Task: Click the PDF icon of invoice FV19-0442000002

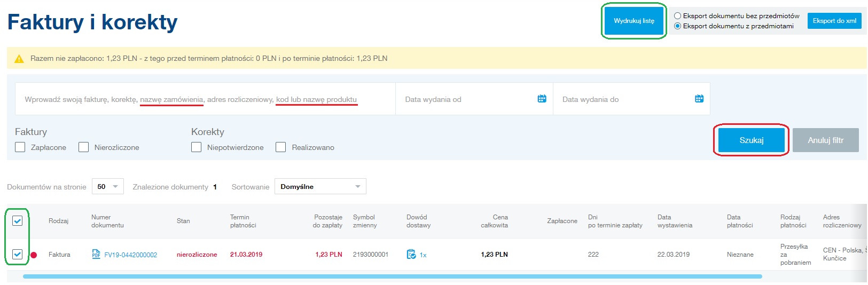Action: coord(96,255)
